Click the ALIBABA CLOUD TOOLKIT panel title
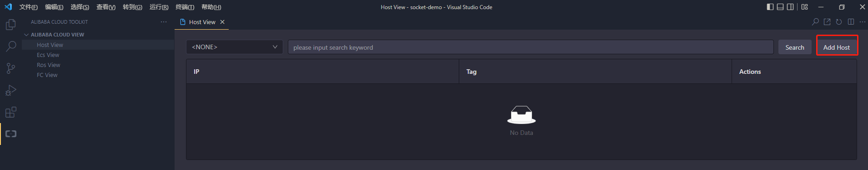The width and height of the screenshot is (868, 170). click(x=59, y=22)
